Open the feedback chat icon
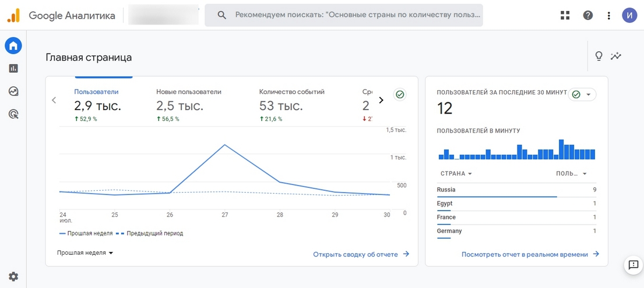 pyautogui.click(x=632, y=265)
